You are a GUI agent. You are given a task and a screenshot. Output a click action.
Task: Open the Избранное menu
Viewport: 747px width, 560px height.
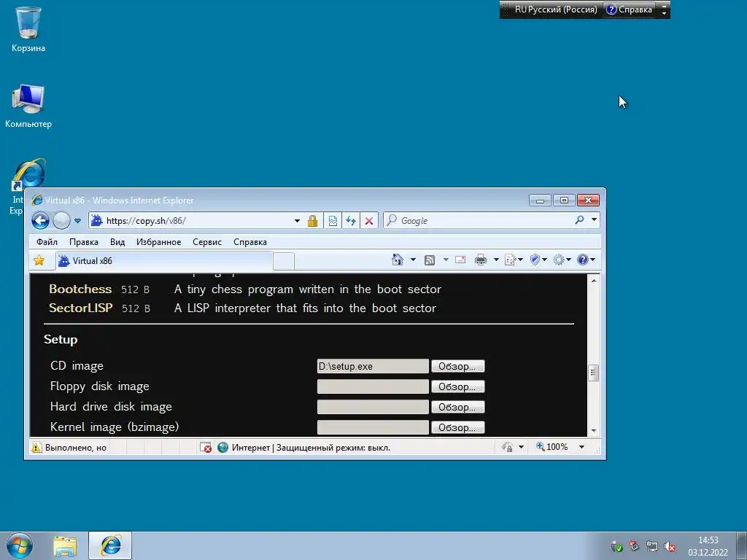[158, 242]
